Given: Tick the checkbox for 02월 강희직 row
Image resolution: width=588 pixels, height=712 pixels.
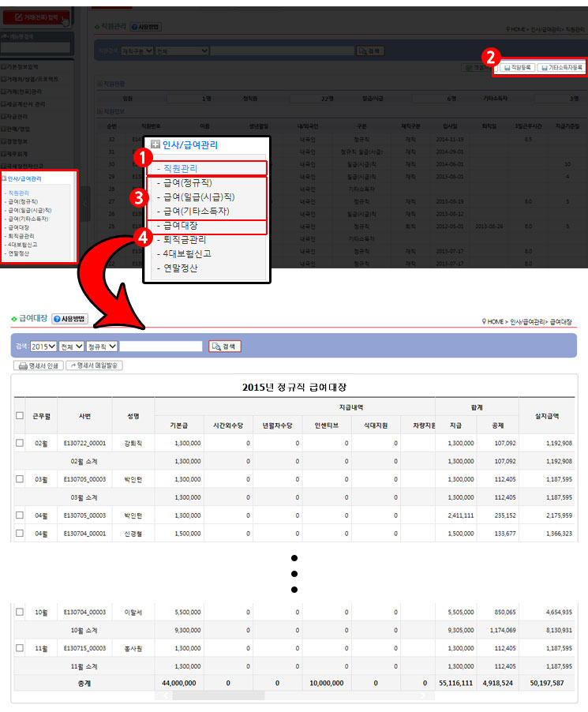Looking at the screenshot, I should (x=20, y=443).
